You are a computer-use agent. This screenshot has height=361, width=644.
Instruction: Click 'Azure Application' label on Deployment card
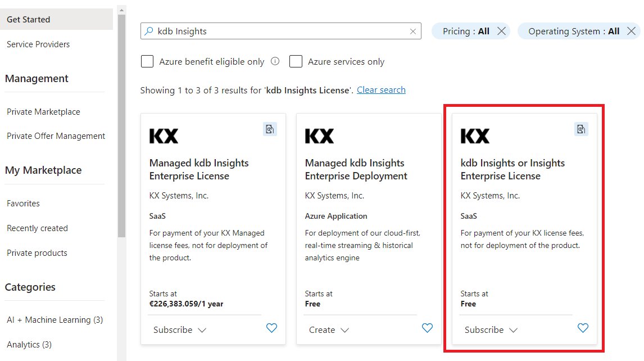click(336, 216)
